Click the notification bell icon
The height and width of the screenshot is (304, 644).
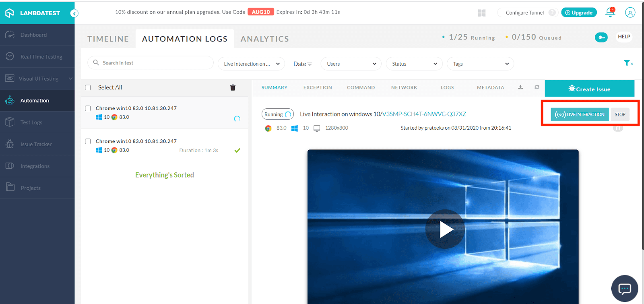pyautogui.click(x=610, y=13)
